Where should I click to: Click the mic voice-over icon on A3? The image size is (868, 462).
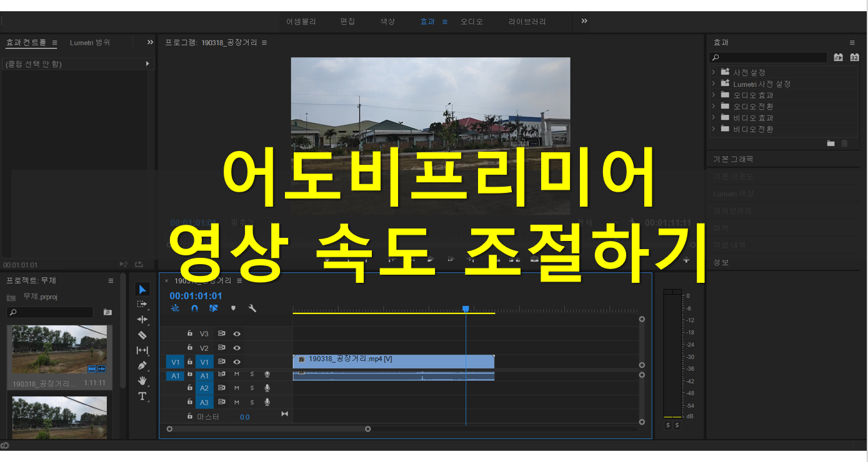[267, 402]
